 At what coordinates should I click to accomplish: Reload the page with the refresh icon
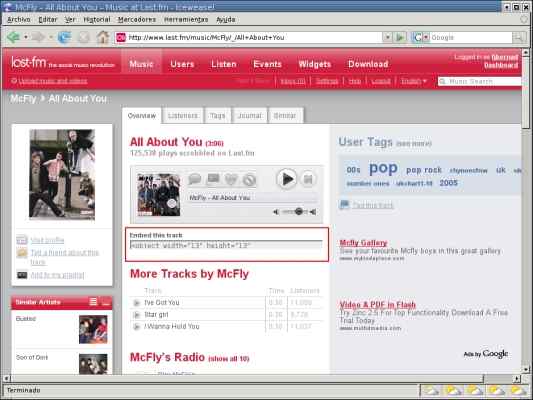pos(64,37)
